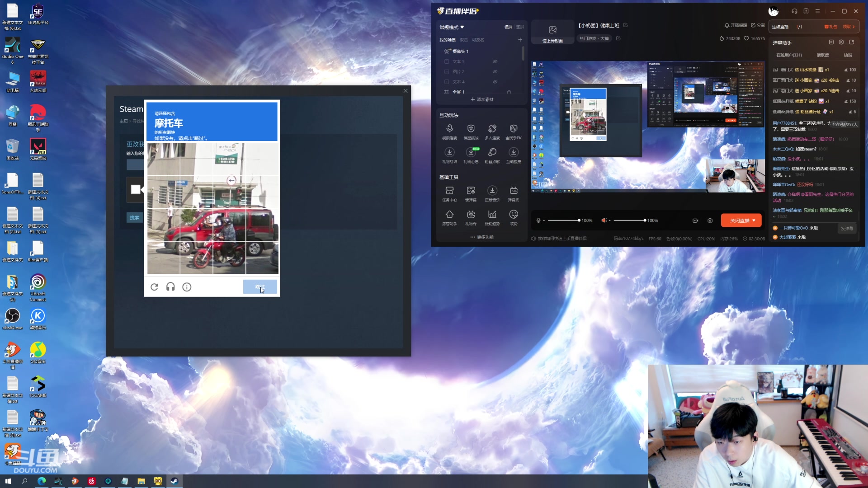The image size is (868, 488).
Task: Click the microphone volume slider handle
Action: tap(579, 221)
